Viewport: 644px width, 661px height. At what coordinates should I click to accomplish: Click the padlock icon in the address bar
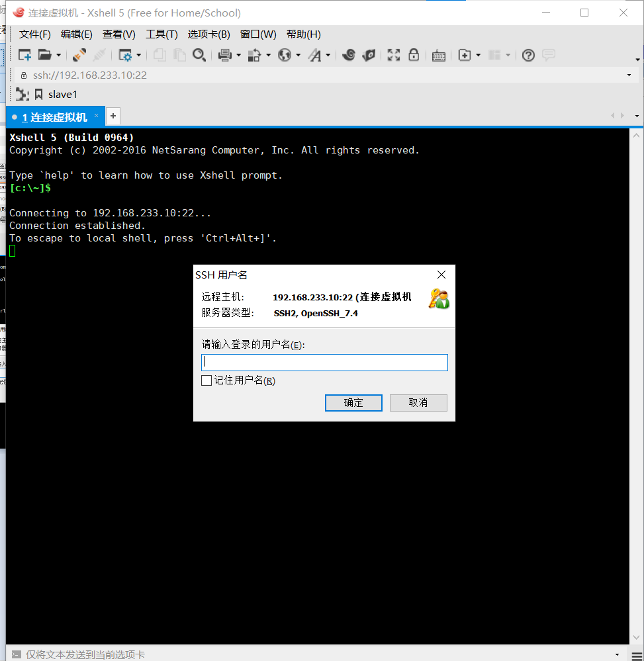(24, 75)
